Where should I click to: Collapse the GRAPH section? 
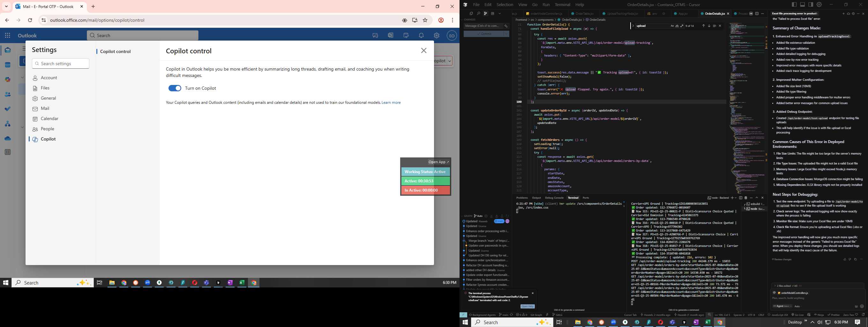click(x=467, y=216)
